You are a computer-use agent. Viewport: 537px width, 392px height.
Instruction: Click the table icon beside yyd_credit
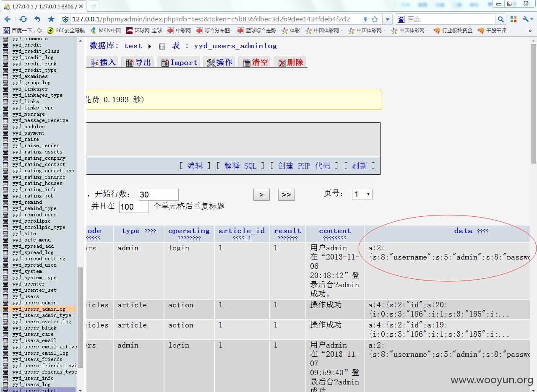tap(5, 45)
